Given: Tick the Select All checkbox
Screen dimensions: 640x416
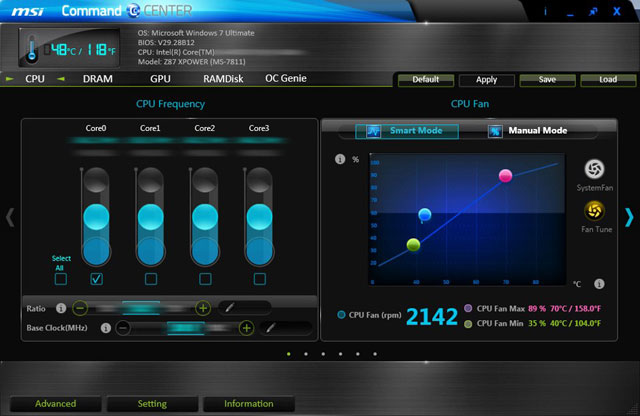Looking at the screenshot, I should (x=61, y=279).
